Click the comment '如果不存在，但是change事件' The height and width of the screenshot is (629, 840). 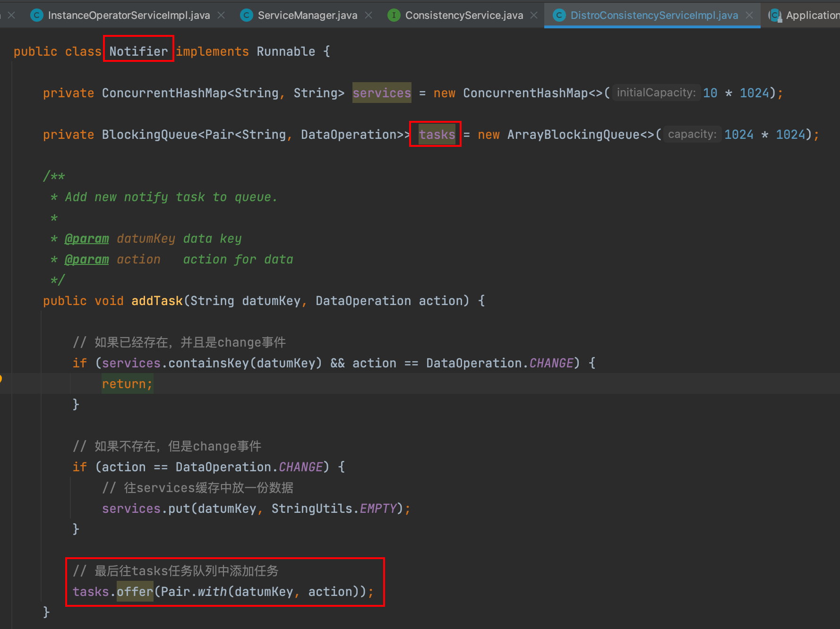(167, 446)
